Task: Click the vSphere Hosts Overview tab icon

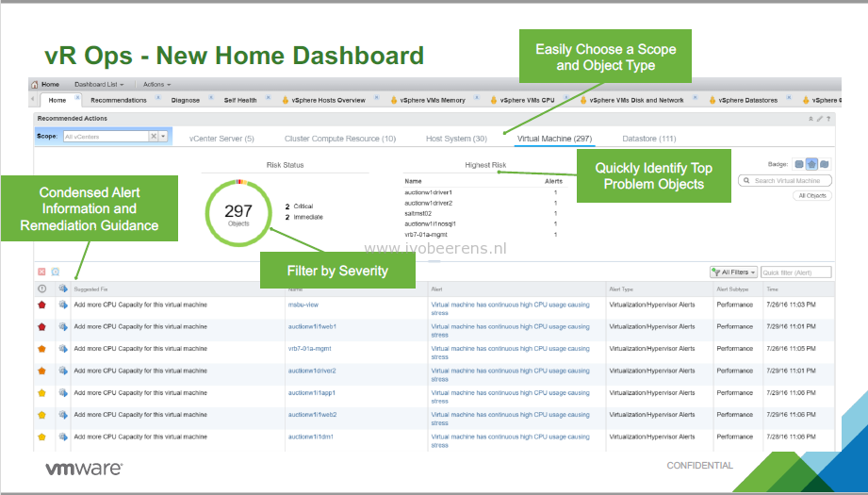Action: (286, 100)
